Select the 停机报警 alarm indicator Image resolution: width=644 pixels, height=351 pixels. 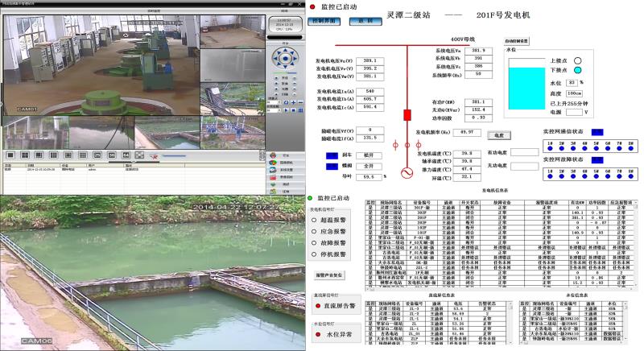[x=315, y=254]
